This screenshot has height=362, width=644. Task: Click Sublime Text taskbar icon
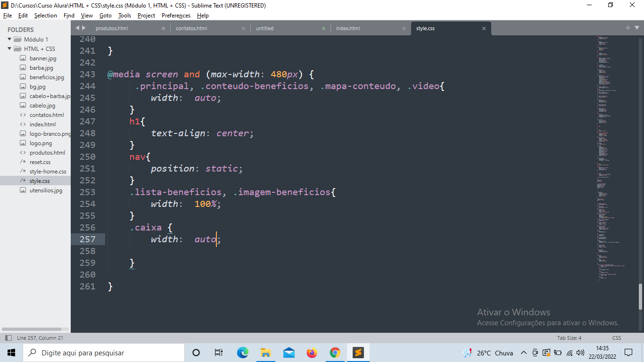[358, 353]
